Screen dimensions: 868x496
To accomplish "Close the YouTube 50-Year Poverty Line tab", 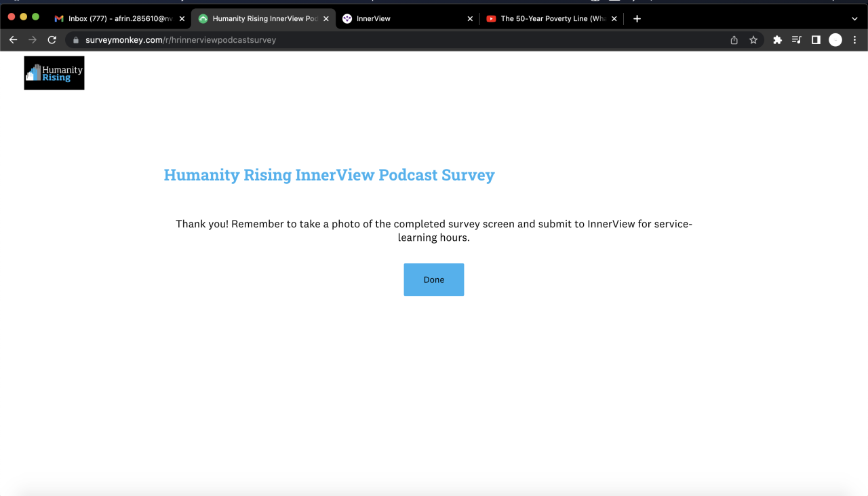I will [x=614, y=19].
